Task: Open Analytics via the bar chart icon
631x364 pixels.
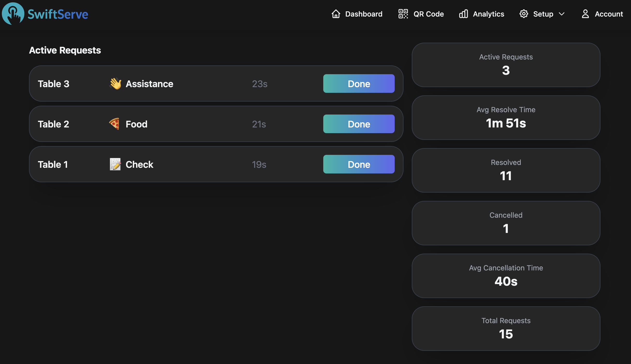Action: click(x=463, y=14)
